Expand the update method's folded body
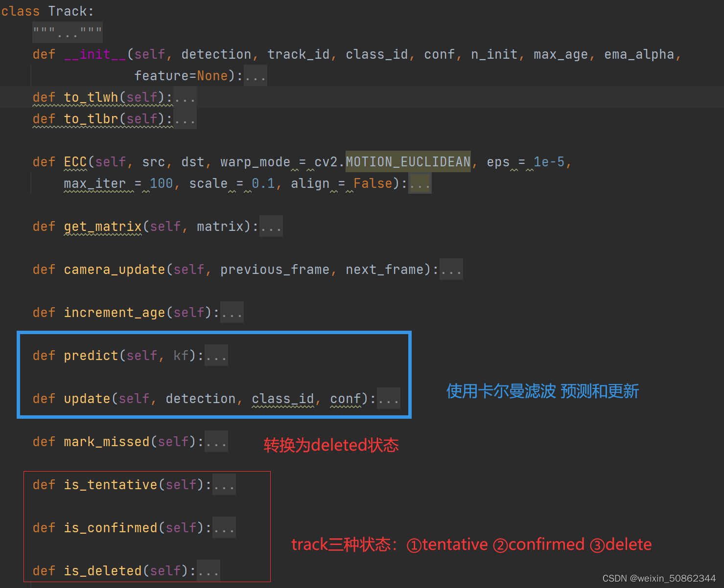 click(x=388, y=398)
